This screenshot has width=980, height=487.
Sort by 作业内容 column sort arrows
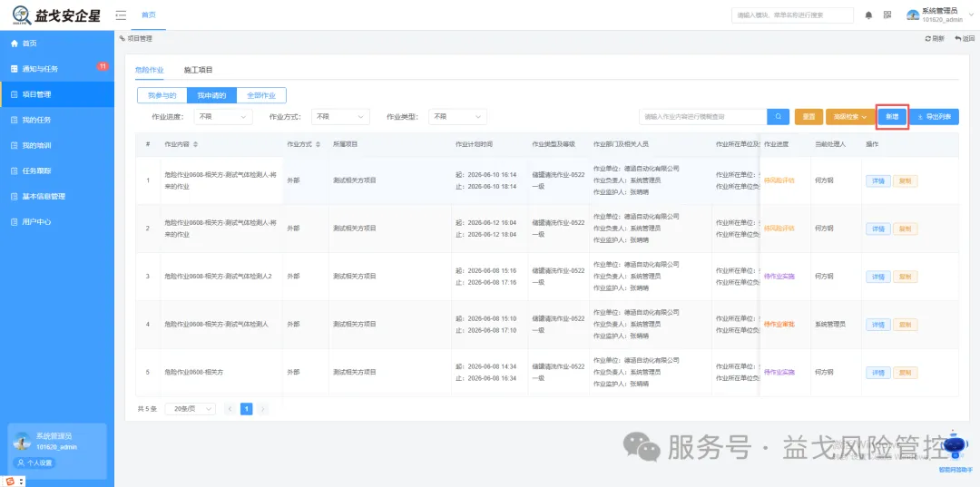tap(195, 144)
